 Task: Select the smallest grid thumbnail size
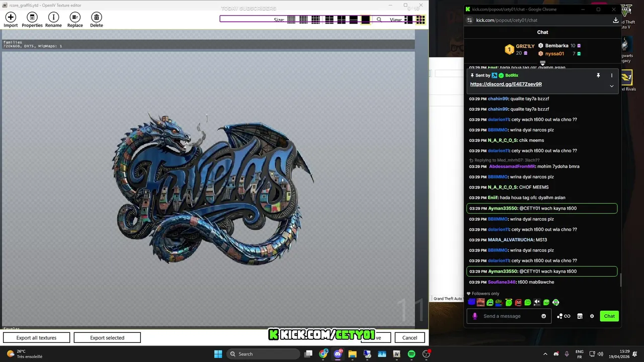coord(291,20)
